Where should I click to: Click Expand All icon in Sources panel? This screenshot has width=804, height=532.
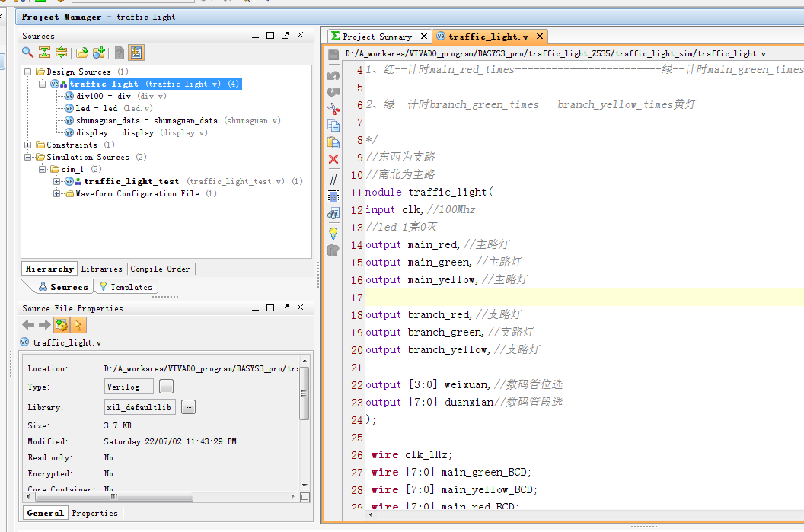click(x=61, y=53)
